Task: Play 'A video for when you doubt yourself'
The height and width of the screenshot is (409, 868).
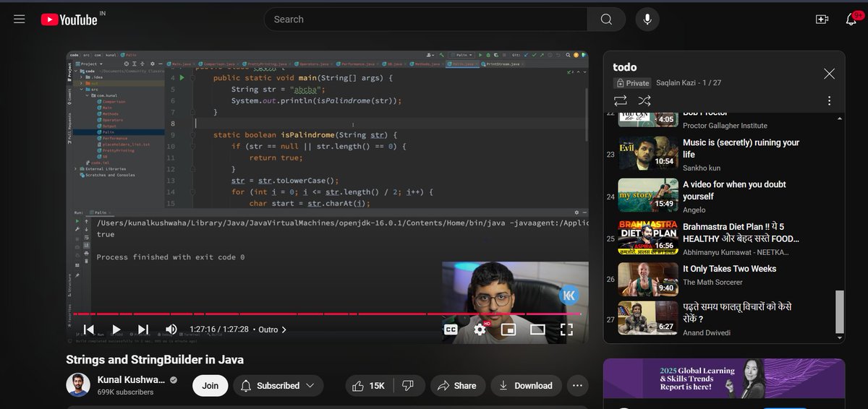Action: tap(734, 190)
